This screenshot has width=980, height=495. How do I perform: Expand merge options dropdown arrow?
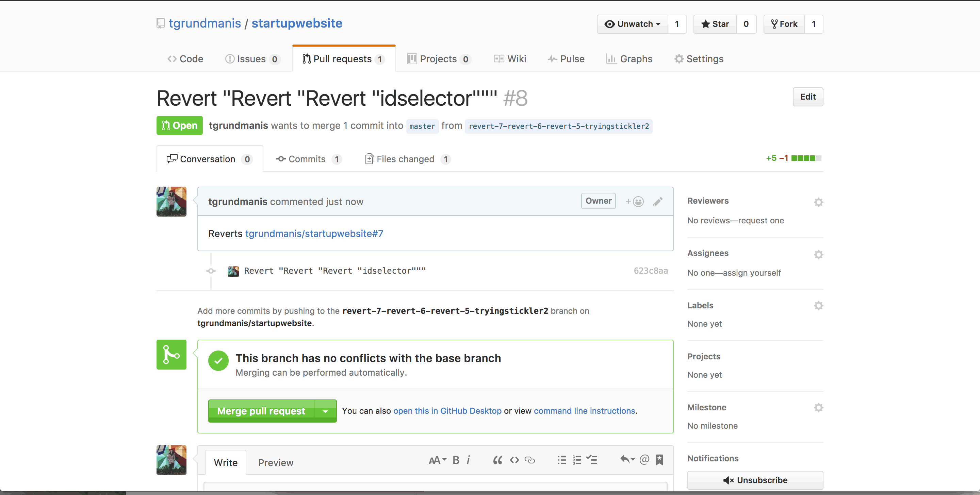coord(325,411)
